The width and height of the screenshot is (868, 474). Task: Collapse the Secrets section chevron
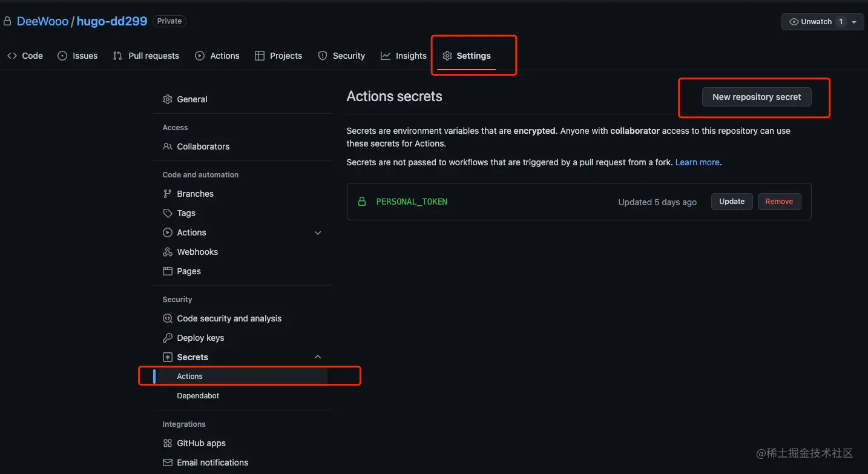tap(318, 357)
